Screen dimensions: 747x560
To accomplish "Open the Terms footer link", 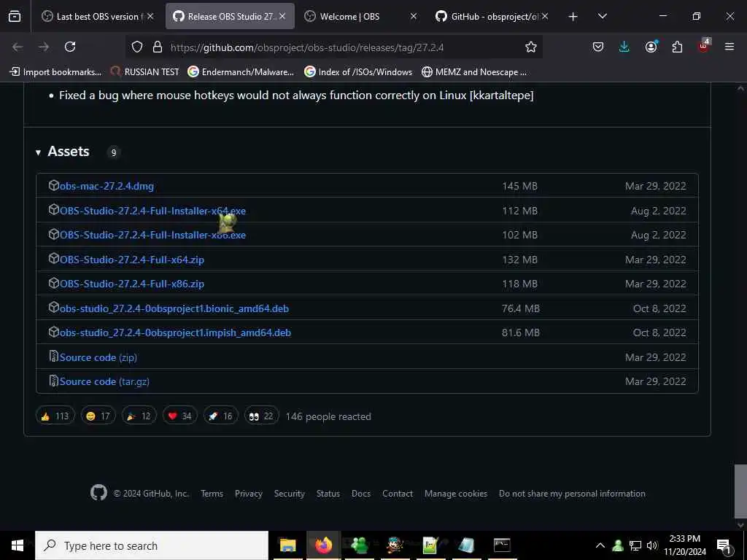I will click(212, 494).
